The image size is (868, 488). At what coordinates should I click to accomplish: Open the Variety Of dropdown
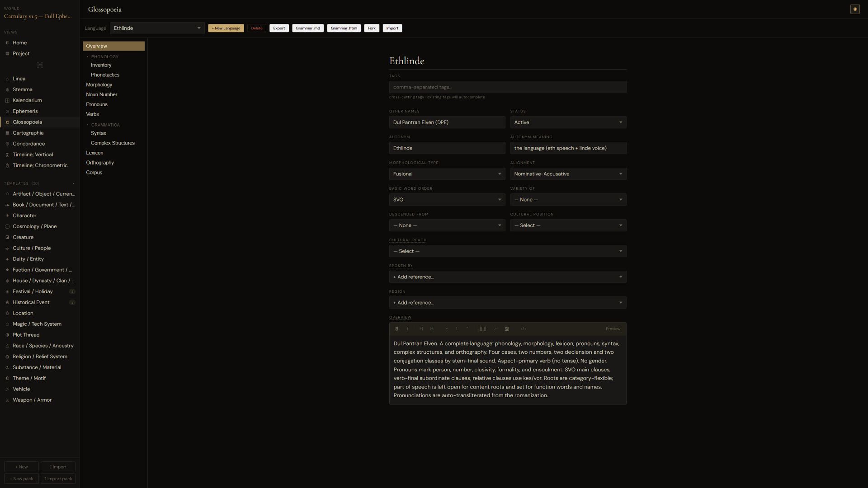(x=568, y=200)
